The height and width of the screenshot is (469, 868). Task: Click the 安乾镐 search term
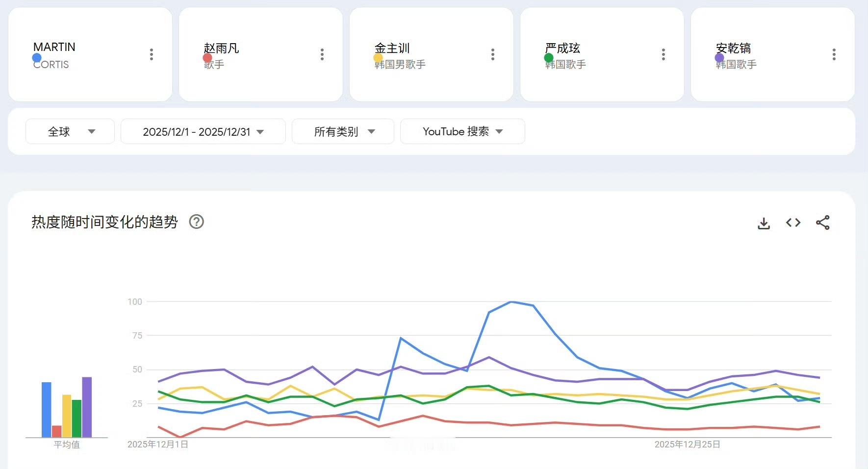tap(733, 48)
